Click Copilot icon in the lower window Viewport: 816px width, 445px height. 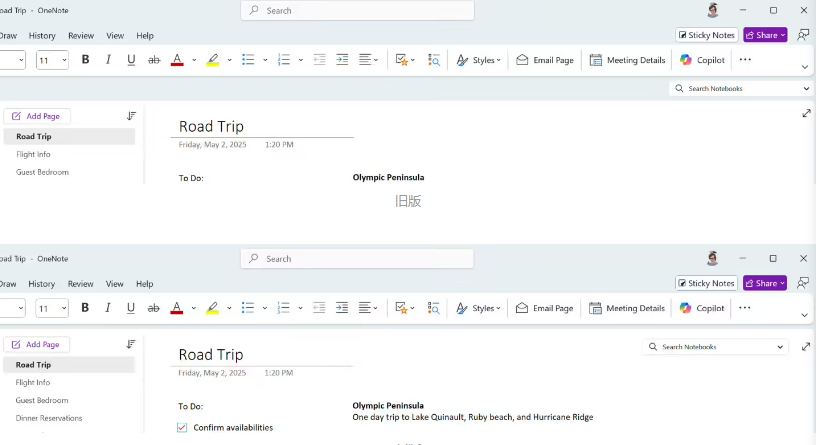[x=702, y=308]
